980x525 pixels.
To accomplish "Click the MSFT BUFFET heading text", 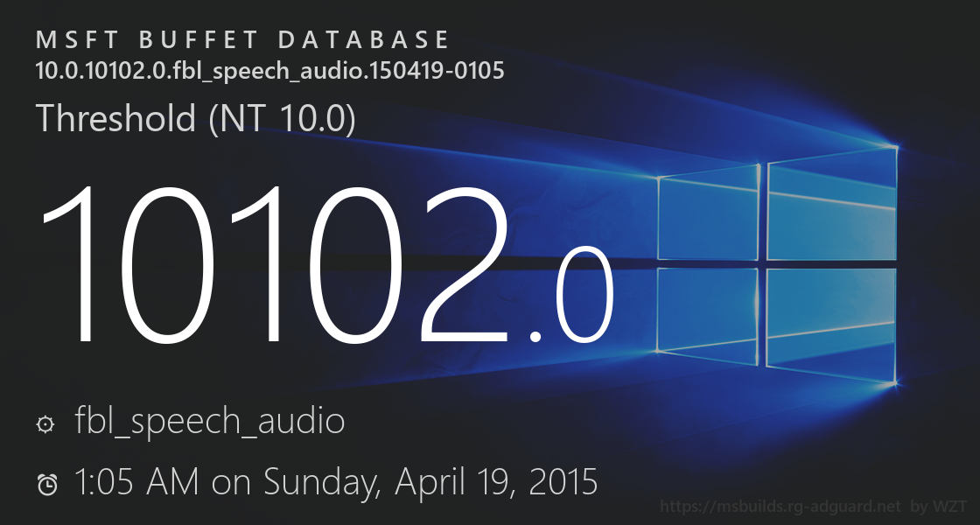I will [x=147, y=40].
